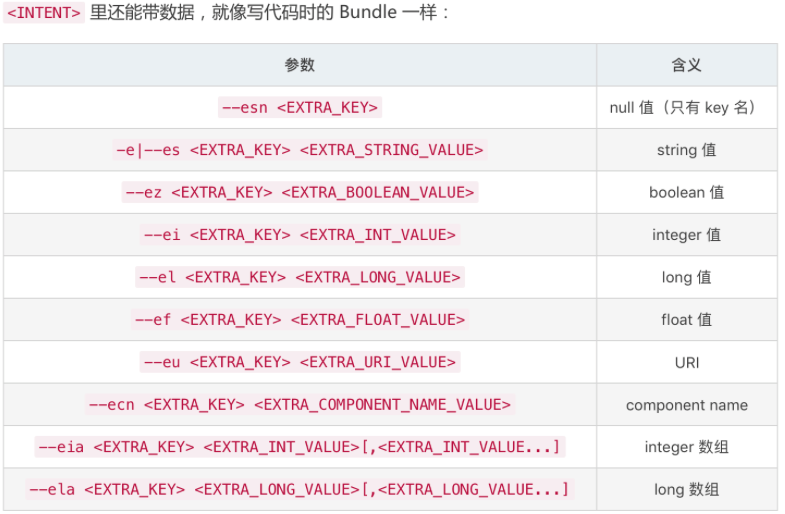Click the 'URI' meaning cell

686,362
